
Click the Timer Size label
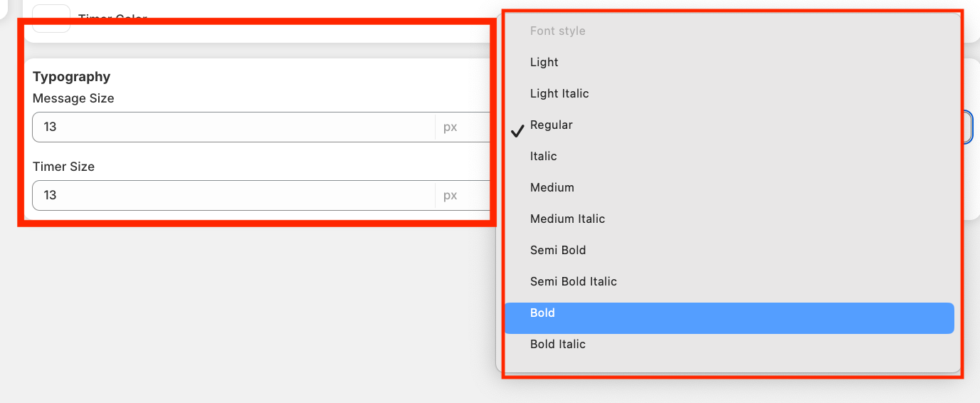[63, 167]
